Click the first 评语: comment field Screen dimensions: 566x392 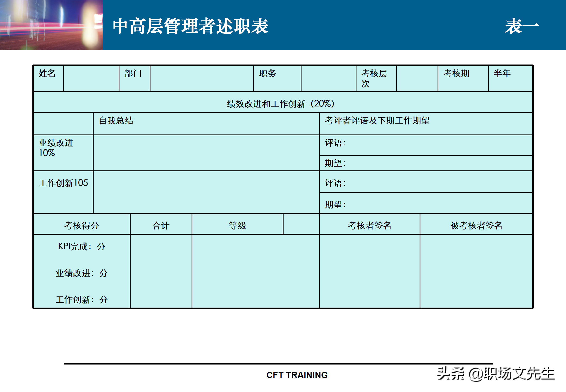[x=426, y=145]
